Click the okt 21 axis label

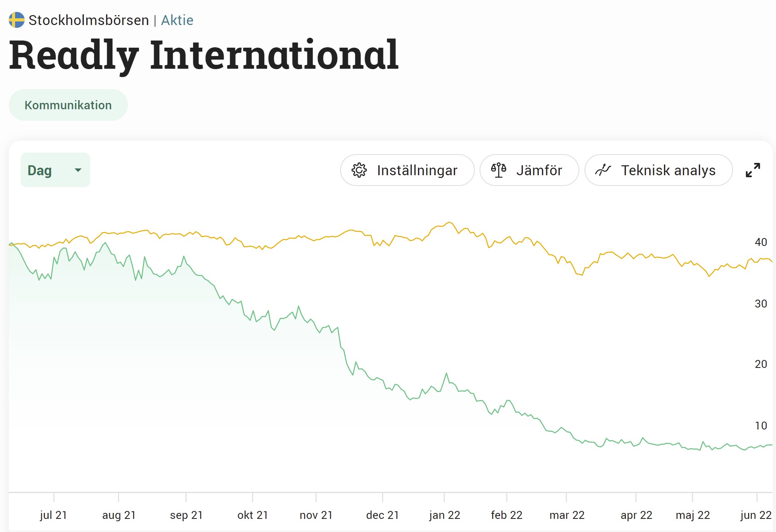[x=253, y=515]
